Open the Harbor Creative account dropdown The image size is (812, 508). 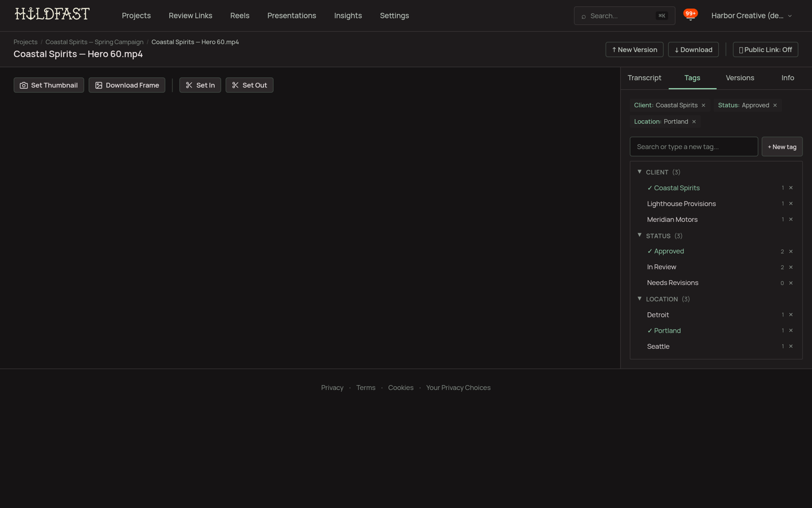click(x=752, y=16)
